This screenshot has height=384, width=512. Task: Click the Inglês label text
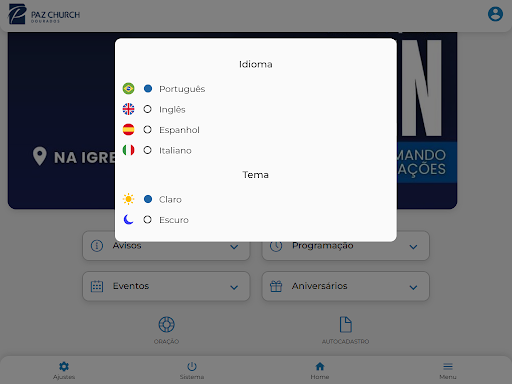click(x=172, y=110)
